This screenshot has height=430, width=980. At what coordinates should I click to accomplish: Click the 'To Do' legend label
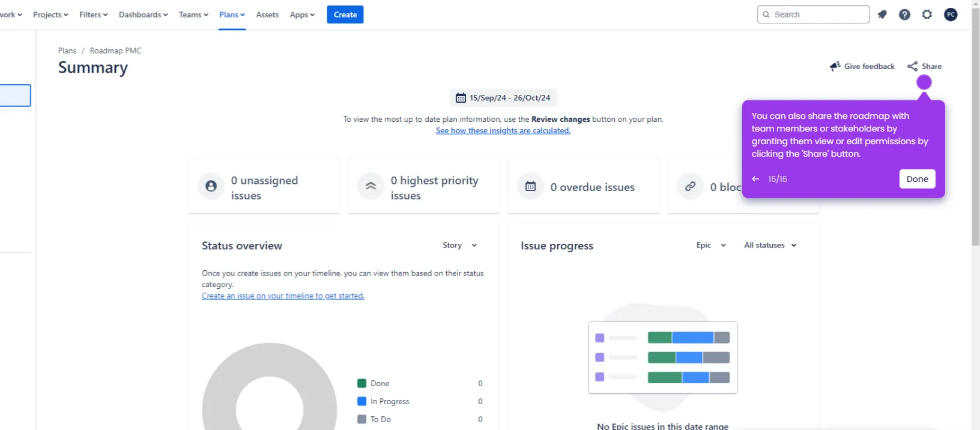point(381,419)
